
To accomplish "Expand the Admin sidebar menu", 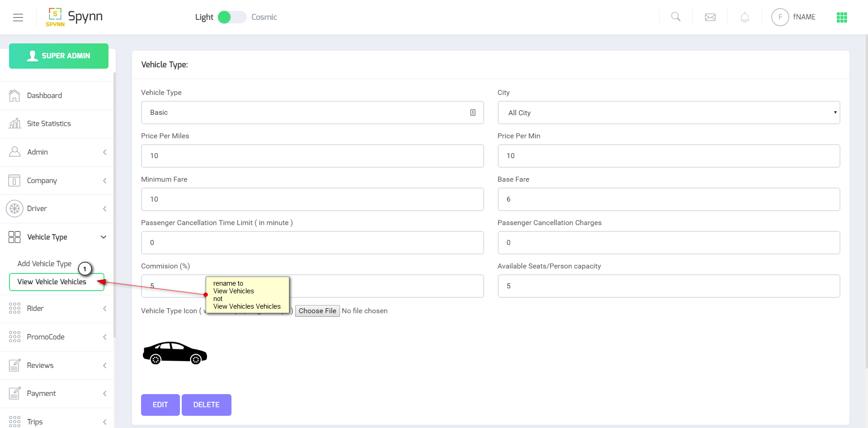I will tap(57, 152).
